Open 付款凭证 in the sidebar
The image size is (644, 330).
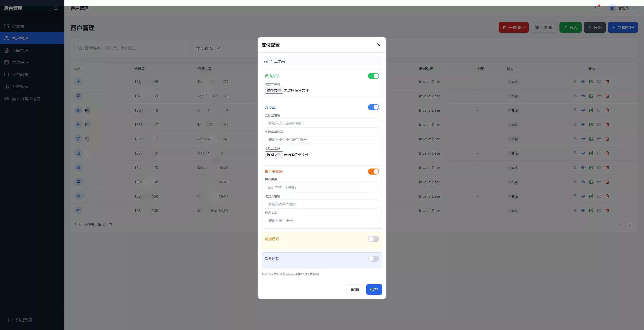pos(20,62)
